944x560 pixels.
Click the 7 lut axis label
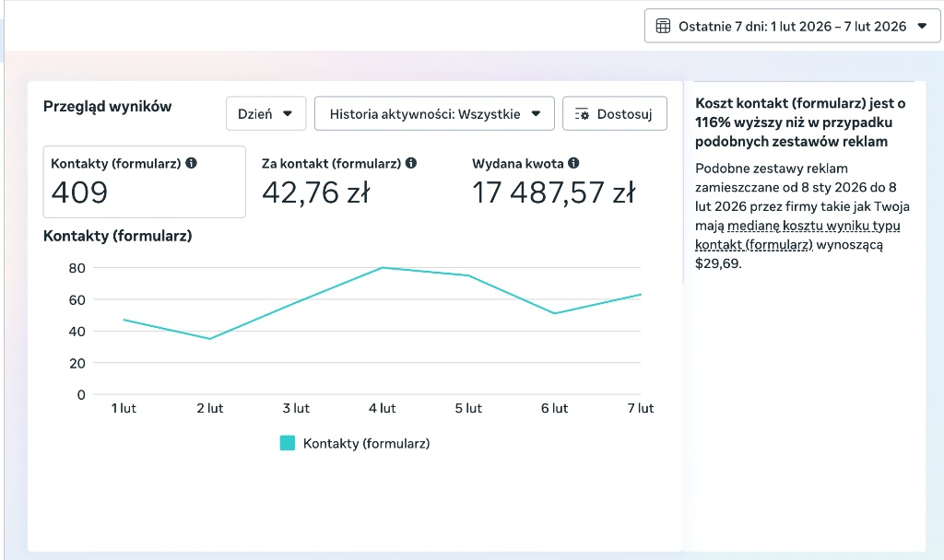(x=640, y=408)
